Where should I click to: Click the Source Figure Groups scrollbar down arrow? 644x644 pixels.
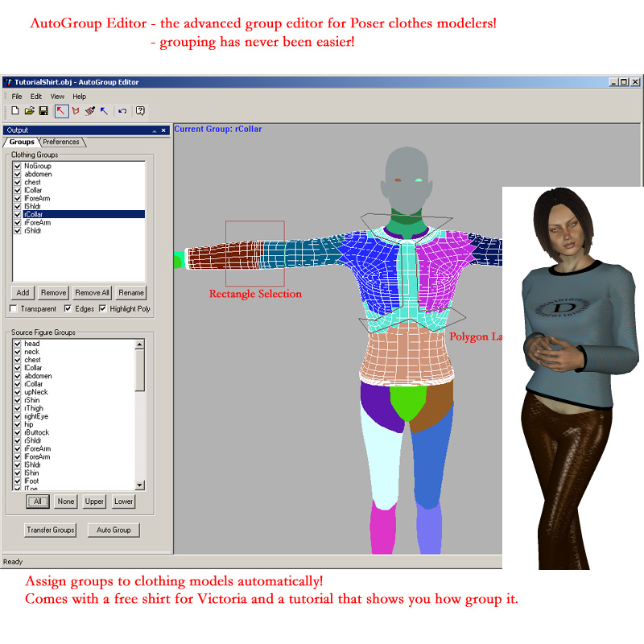(139, 485)
